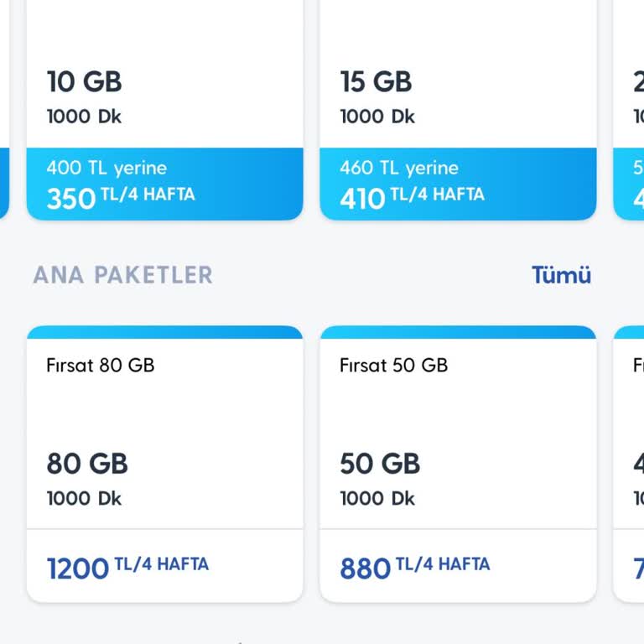The width and height of the screenshot is (644, 644).
Task: Select the Fırsat 80 GB package card
Action: click(x=164, y=419)
